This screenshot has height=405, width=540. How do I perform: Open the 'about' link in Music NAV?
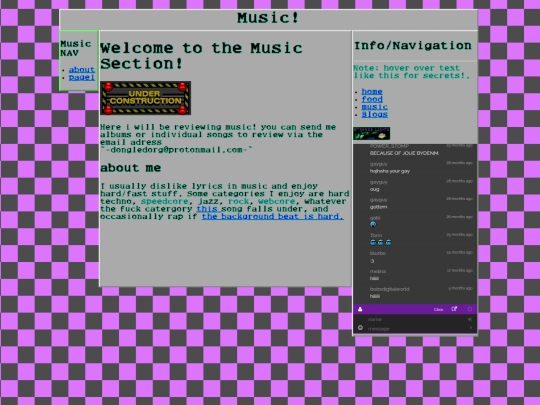[x=82, y=70]
